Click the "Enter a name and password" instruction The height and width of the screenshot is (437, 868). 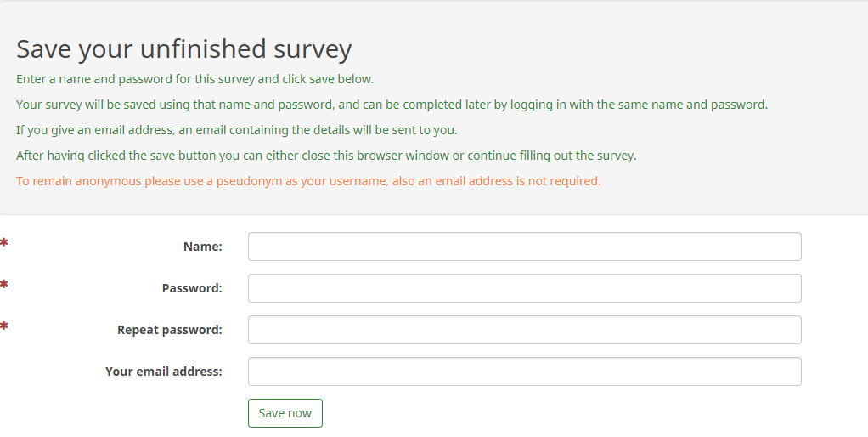point(194,79)
